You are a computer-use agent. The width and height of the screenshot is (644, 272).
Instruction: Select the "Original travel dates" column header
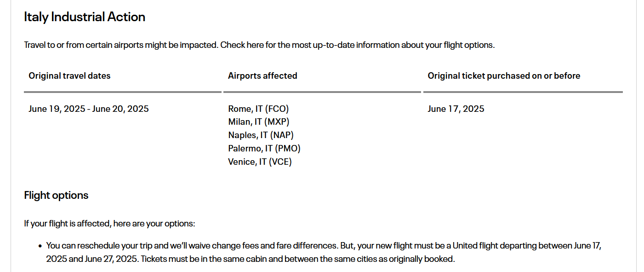coord(69,76)
